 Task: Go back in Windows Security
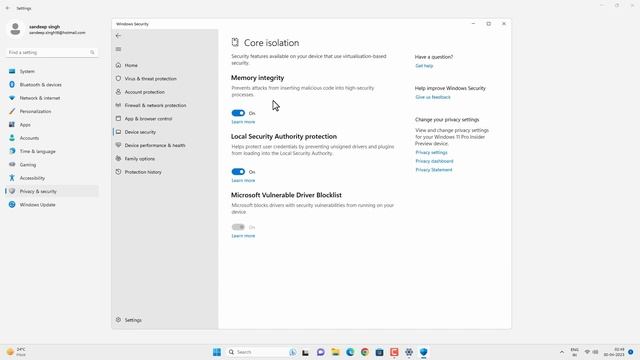pyautogui.click(x=118, y=36)
